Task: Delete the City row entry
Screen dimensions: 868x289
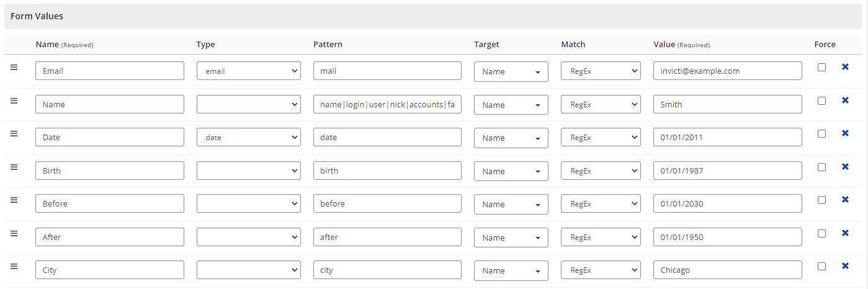Action: [845, 266]
